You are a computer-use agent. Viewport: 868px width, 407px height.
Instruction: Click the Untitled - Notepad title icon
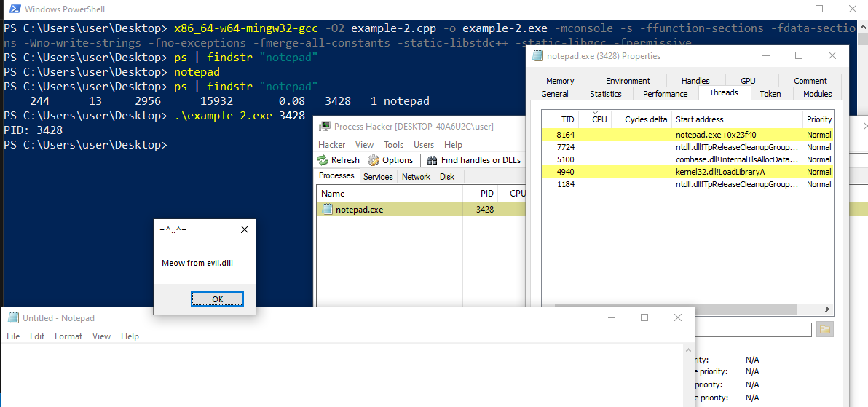(12, 318)
